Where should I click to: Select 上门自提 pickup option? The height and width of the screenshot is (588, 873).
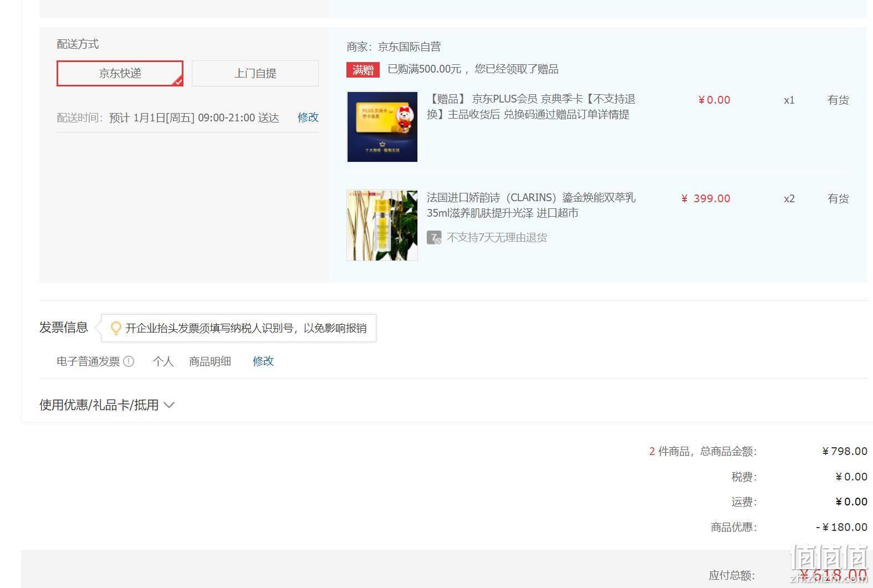[255, 73]
